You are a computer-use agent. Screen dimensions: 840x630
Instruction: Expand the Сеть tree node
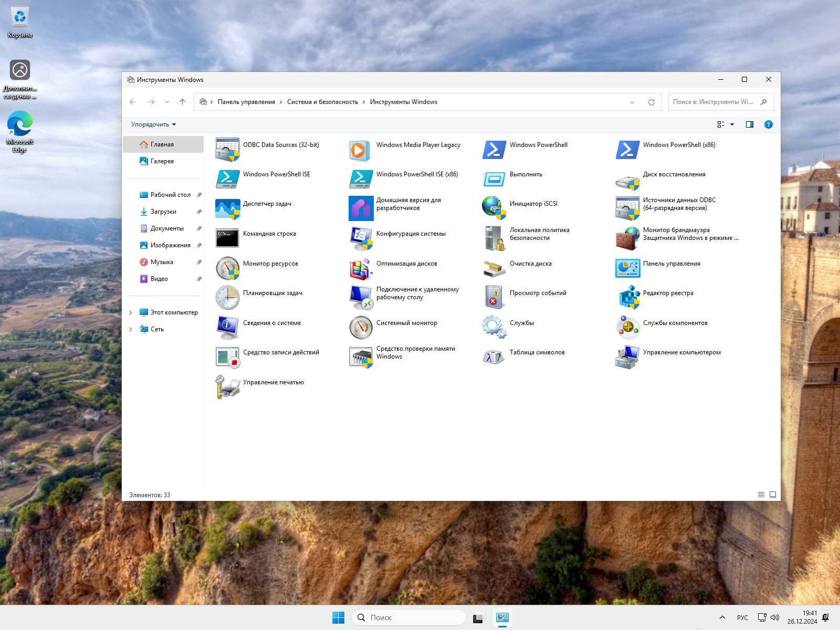(131, 329)
